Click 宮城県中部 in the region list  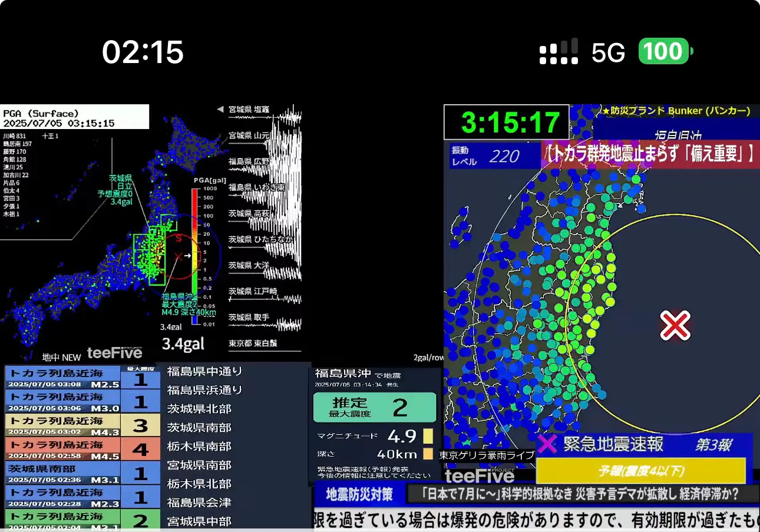point(199,521)
